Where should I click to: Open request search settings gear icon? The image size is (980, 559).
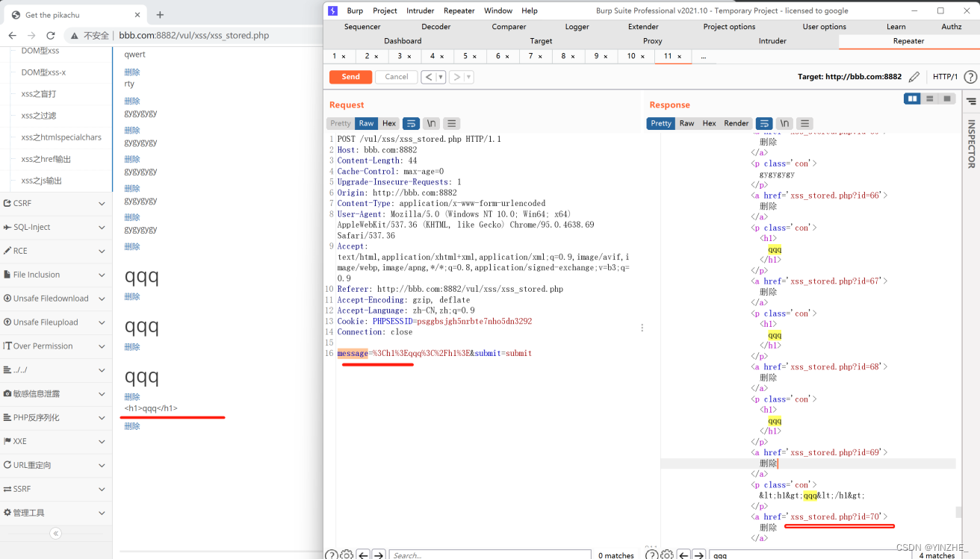pyautogui.click(x=347, y=555)
